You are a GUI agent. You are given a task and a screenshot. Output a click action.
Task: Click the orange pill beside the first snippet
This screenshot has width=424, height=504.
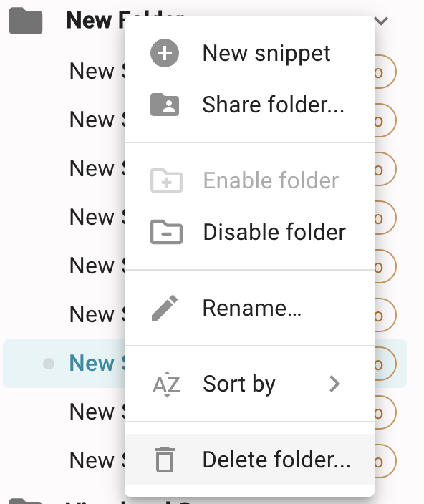385,72
